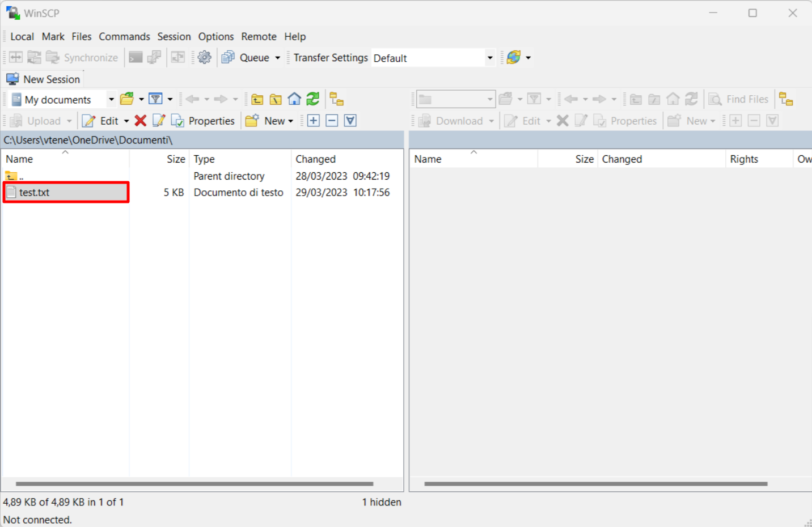812x527 pixels.
Task: Click the Compare Directories icon
Action: pyautogui.click(x=16, y=57)
